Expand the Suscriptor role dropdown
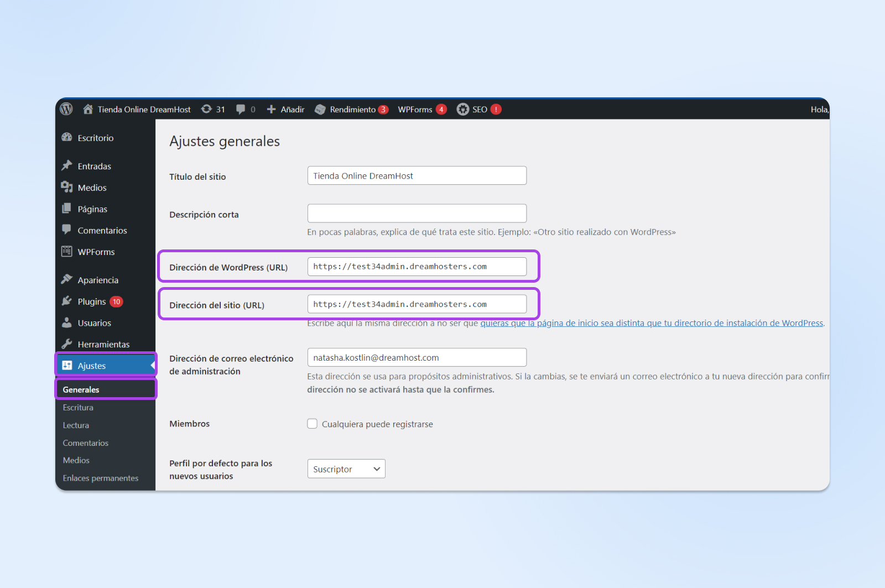This screenshot has width=885, height=588. click(346, 469)
